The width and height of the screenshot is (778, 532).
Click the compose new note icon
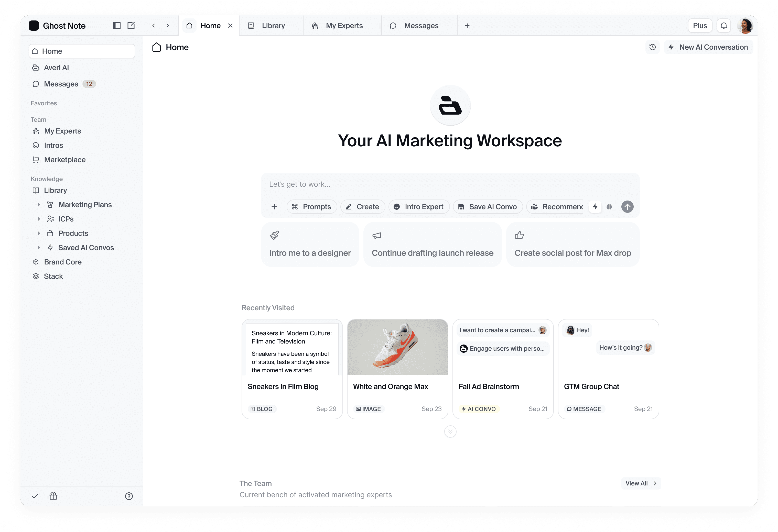coord(131,25)
